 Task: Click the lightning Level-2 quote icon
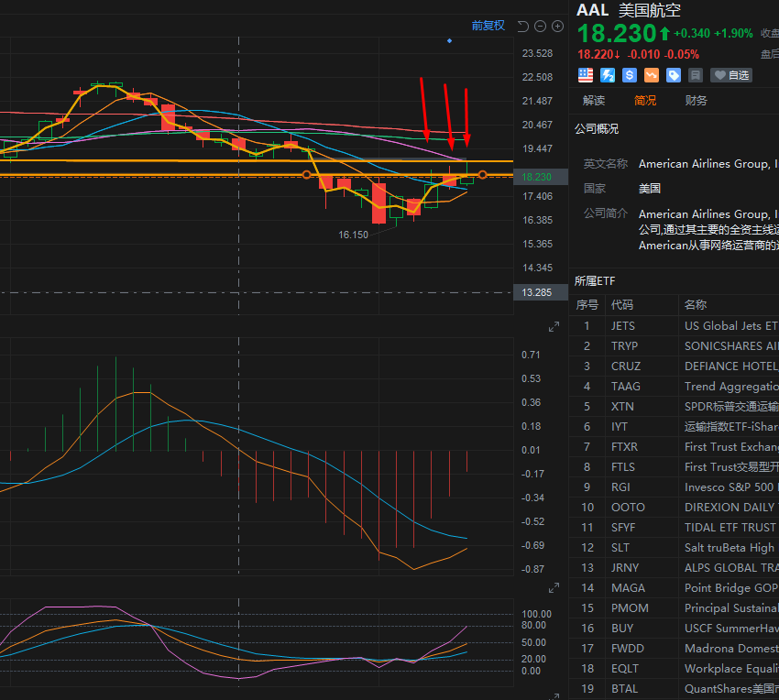608,75
